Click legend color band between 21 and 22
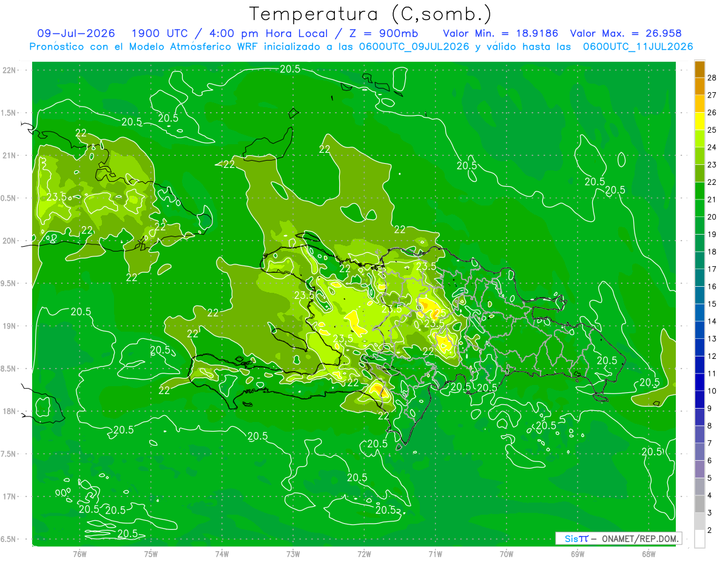 pos(699,191)
